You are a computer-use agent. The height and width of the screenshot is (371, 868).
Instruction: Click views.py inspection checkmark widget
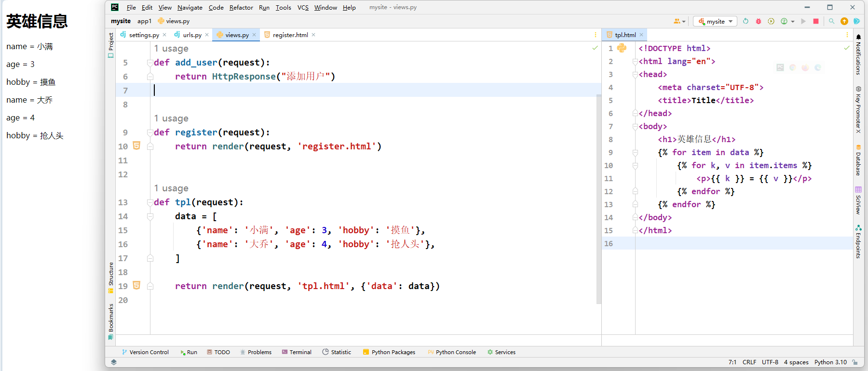595,48
